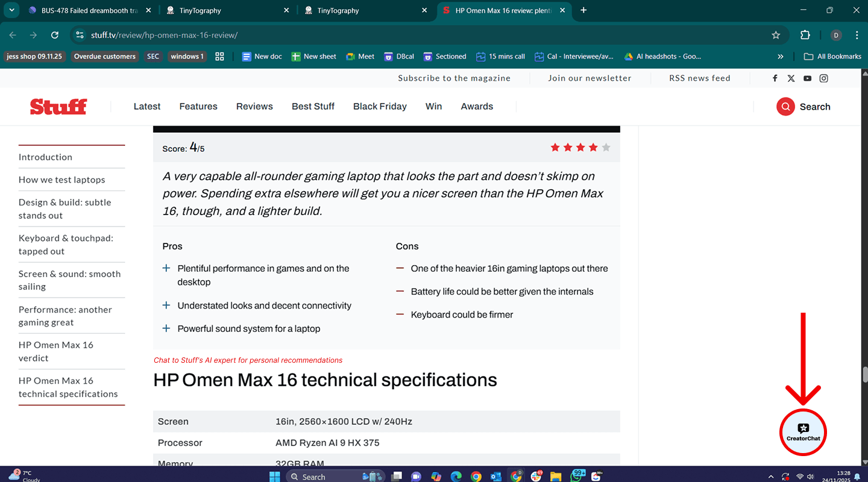Open the New doc bookmark
The width and height of the screenshot is (868, 482).
(x=262, y=56)
